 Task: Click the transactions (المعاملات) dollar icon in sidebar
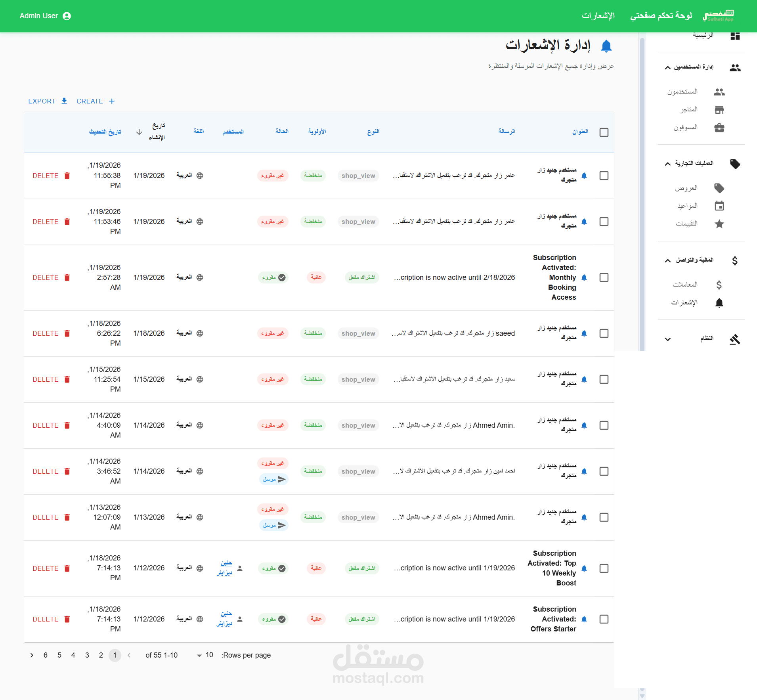point(719,285)
